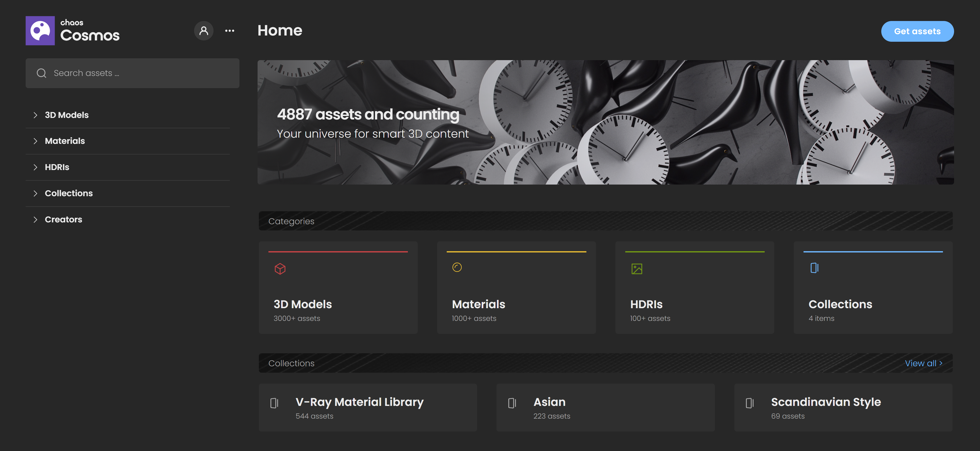Expand the Creators sidebar chevron
Screen dimensions: 980x451
coord(35,220)
